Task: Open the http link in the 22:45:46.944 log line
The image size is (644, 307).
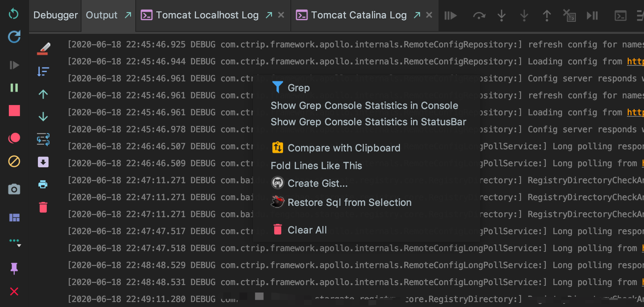Action: tap(635, 62)
